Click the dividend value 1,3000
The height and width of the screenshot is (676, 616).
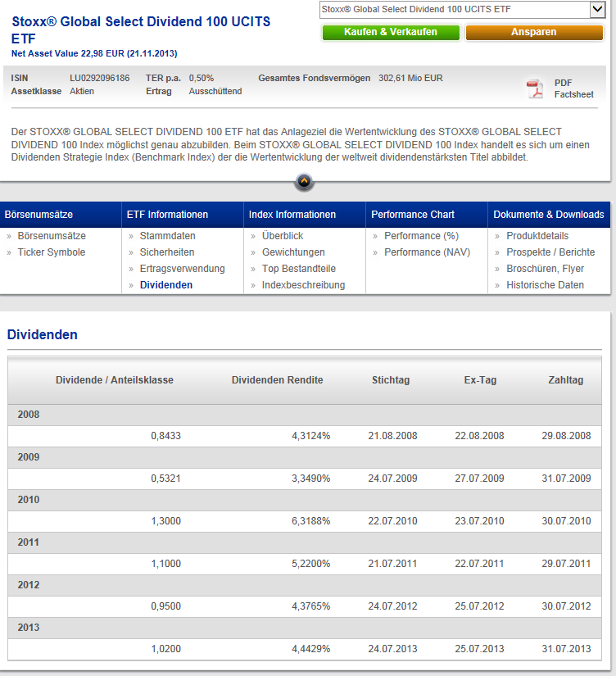(166, 521)
